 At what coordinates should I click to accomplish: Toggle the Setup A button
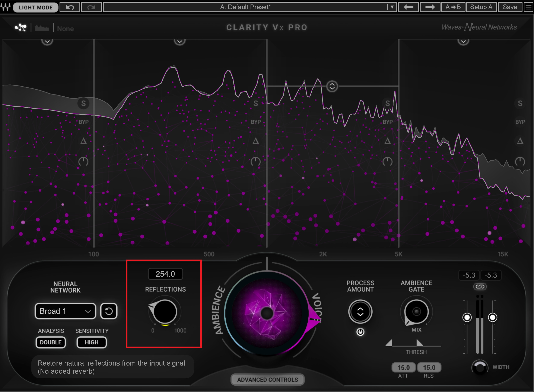(x=481, y=7)
